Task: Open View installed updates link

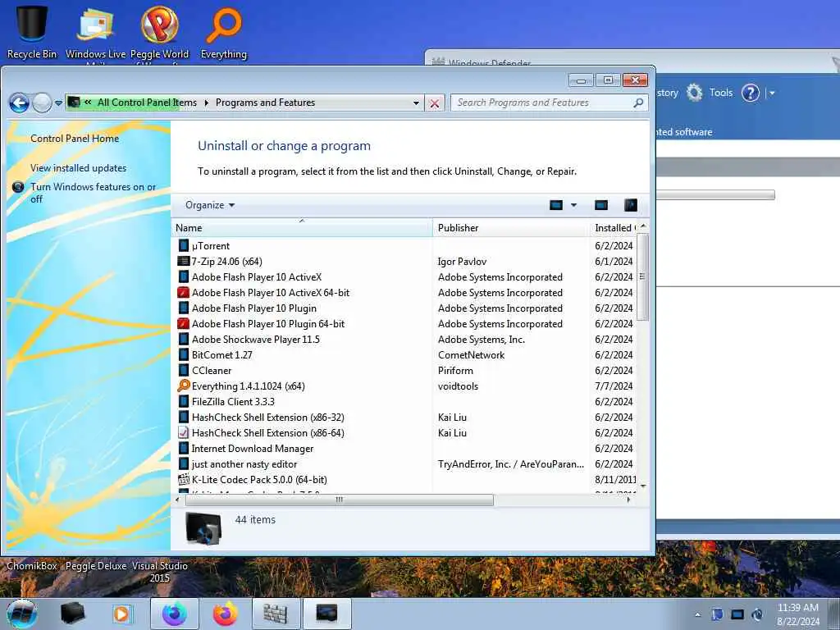Action: 78,168
